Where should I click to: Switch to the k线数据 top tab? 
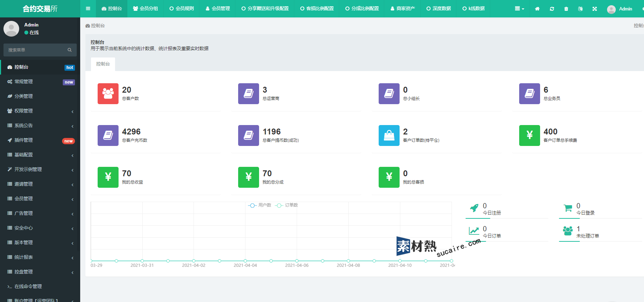pyautogui.click(x=473, y=9)
